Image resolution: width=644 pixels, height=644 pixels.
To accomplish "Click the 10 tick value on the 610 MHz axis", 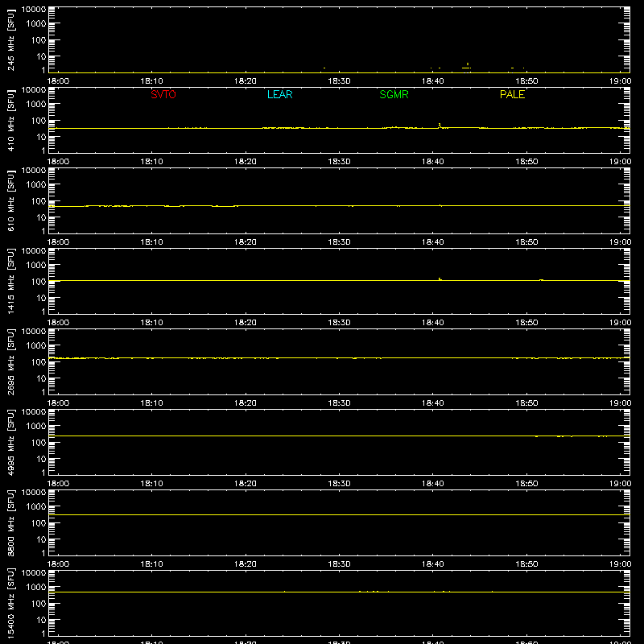I will click(41, 217).
